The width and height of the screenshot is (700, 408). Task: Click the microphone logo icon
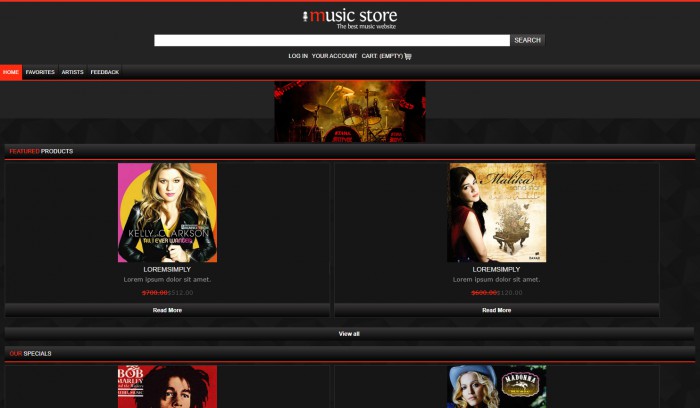click(305, 17)
